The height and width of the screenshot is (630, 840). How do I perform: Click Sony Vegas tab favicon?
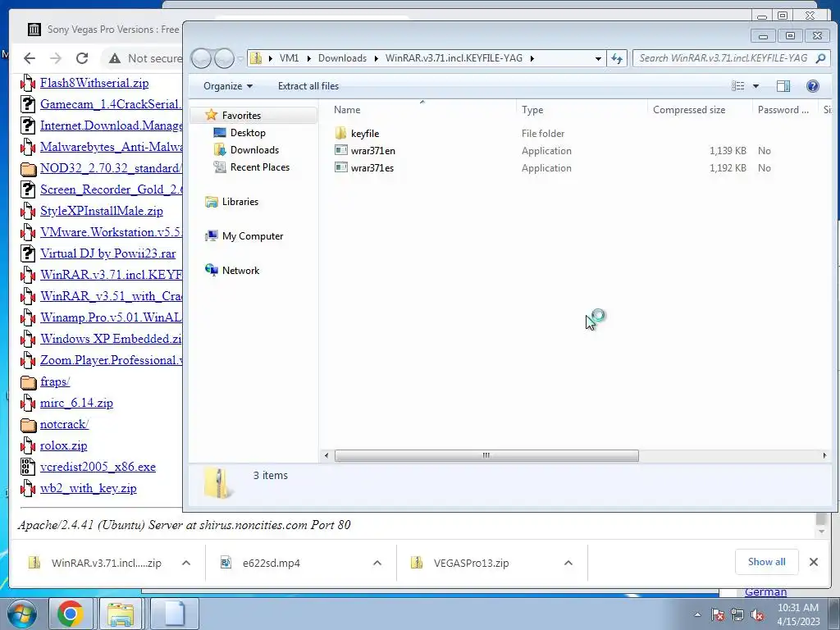[x=34, y=30]
